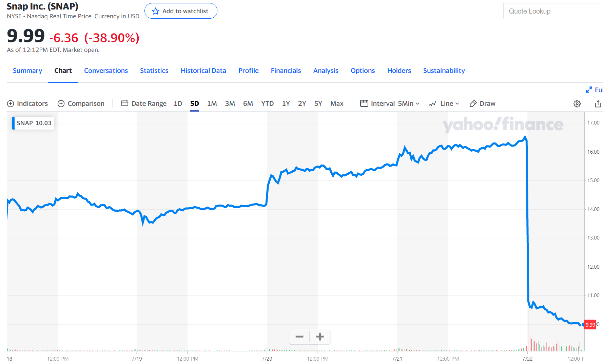Click the Draw label
This screenshot has width=603, height=364.
(487, 103)
